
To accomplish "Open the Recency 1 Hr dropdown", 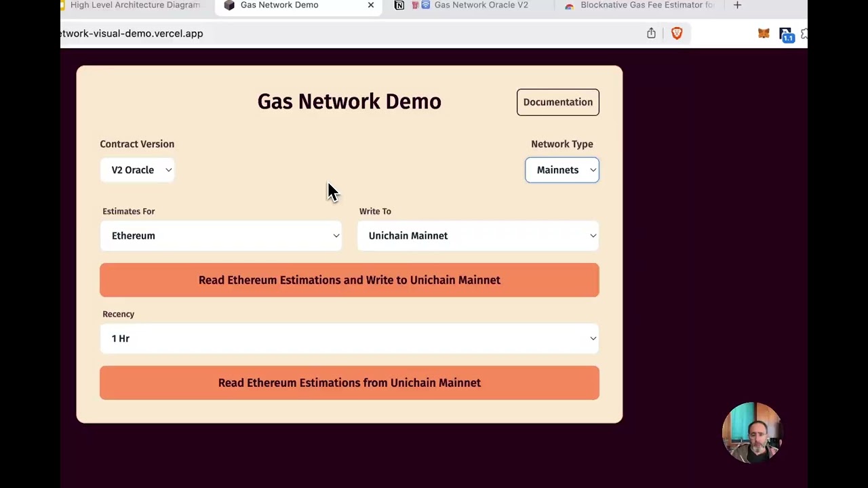I will tap(349, 338).
